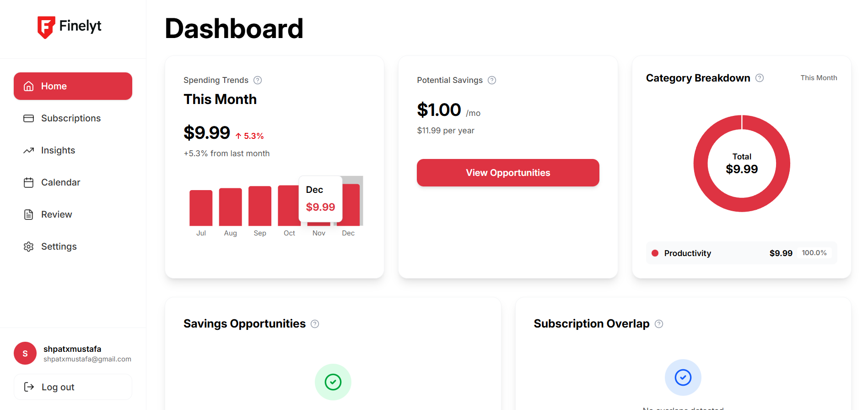Click the Savings Opportunities help icon
This screenshot has height=410, width=868.
[x=315, y=324]
